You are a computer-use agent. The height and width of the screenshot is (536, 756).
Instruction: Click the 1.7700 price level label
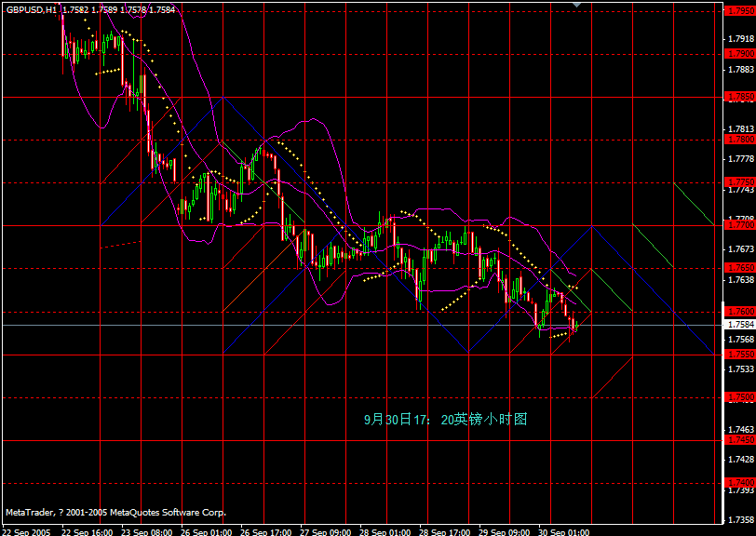[740, 225]
